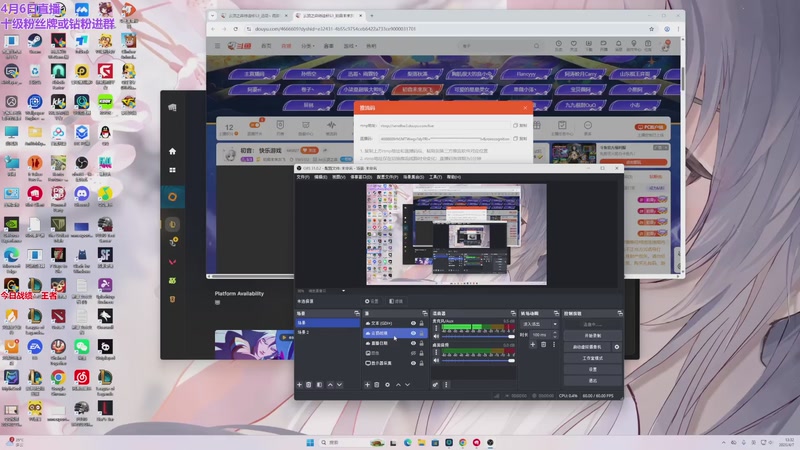The width and height of the screenshot is (800, 450).
Task: Open OBS 工具(T) menu
Action: click(435, 177)
